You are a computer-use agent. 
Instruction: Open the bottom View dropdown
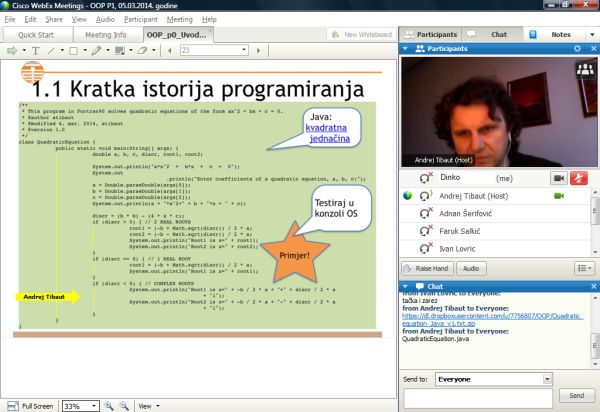(x=149, y=406)
